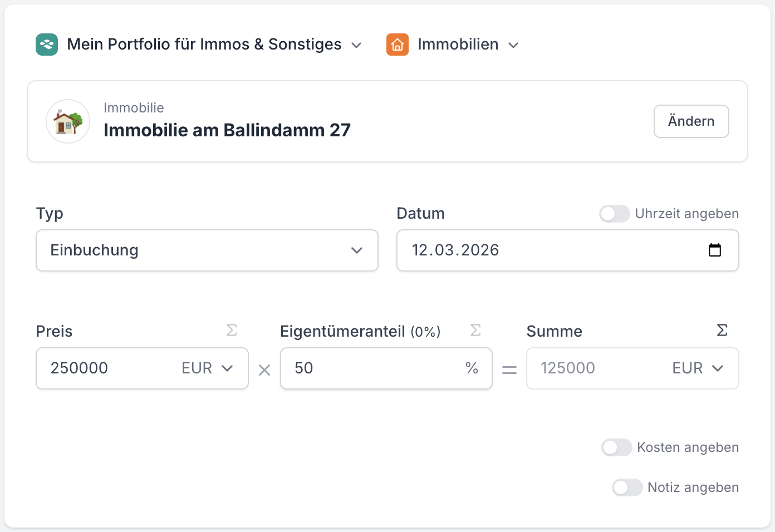Toggle Notiz angeben on
The height and width of the screenshot is (532, 775).
point(627,487)
